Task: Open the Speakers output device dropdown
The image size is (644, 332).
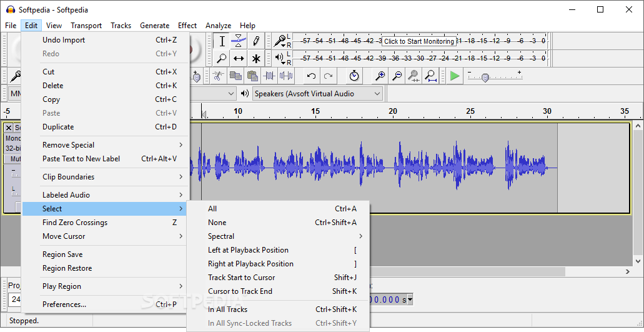Action: [x=318, y=94]
